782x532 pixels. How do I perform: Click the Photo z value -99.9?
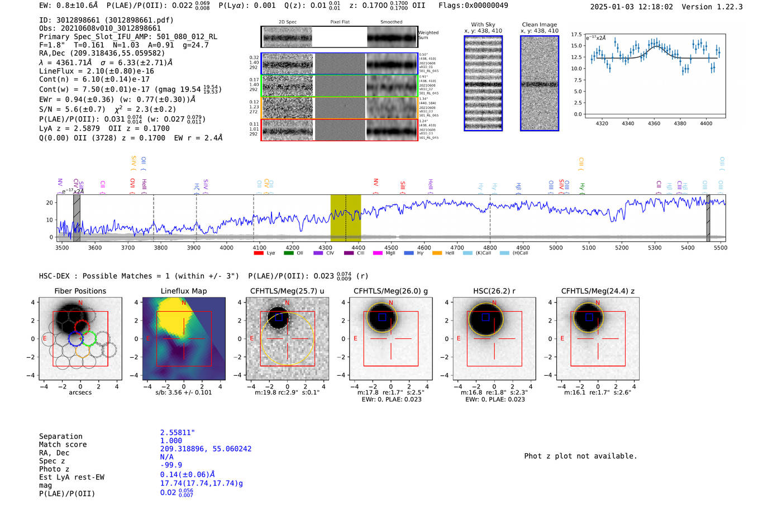tap(171, 465)
